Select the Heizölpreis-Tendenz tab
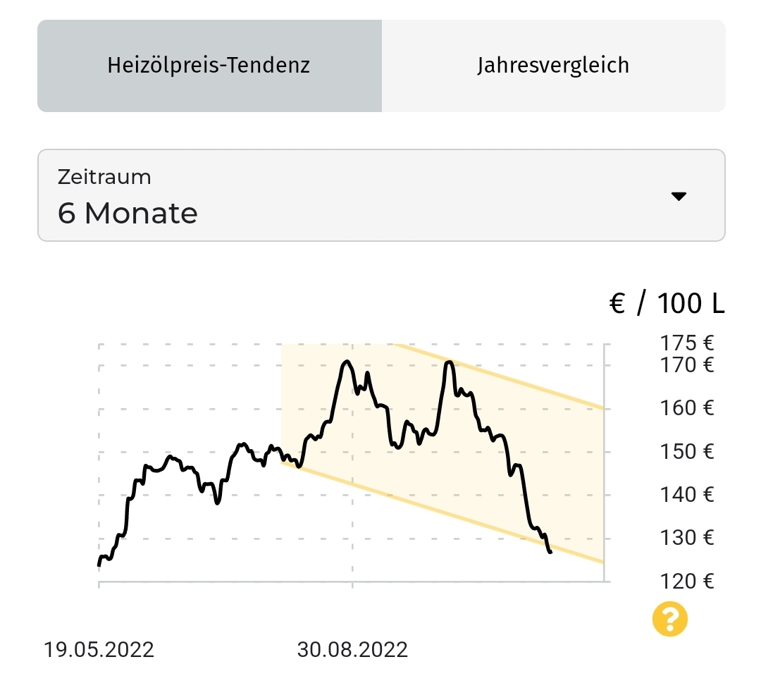Image resolution: width=761 pixels, height=700 pixels. coord(209,66)
